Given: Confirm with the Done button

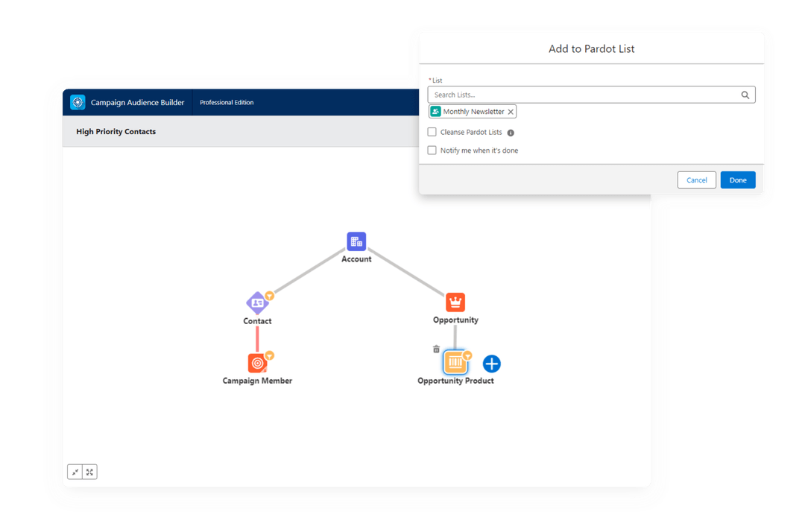Looking at the screenshot, I should pyautogui.click(x=737, y=180).
